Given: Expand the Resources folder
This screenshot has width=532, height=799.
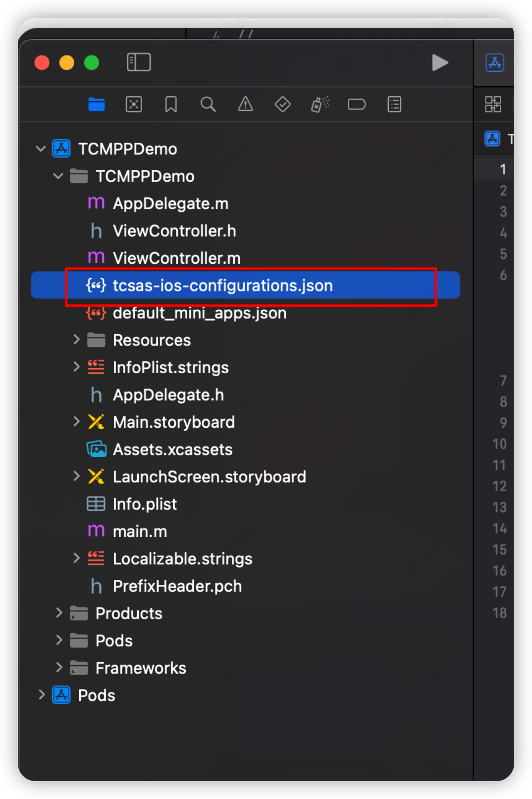Looking at the screenshot, I should point(76,340).
